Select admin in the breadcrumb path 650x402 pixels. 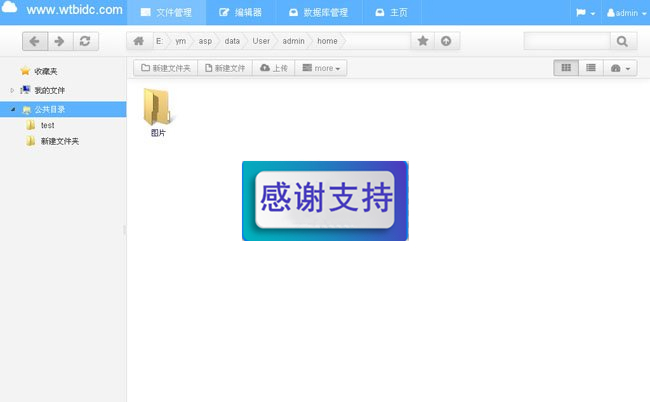click(293, 41)
